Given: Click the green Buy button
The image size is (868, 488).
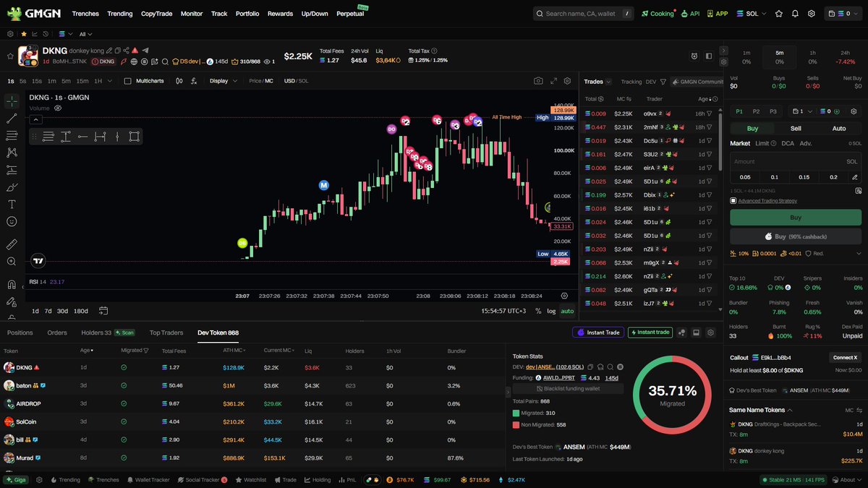Looking at the screenshot, I should 795,217.
